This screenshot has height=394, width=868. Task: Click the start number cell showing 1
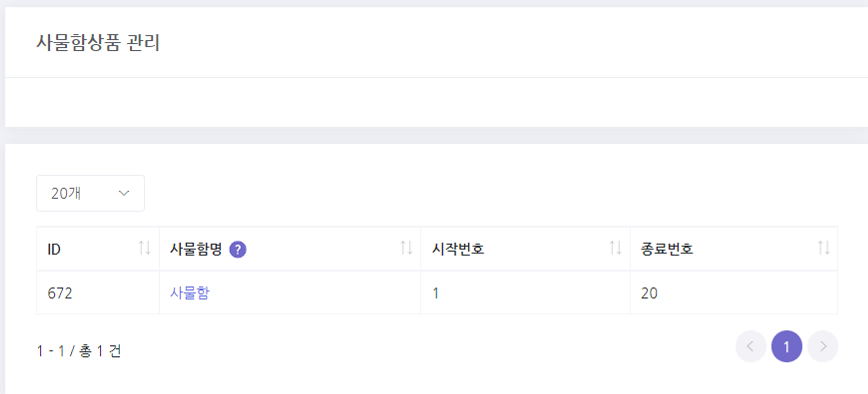click(x=436, y=293)
